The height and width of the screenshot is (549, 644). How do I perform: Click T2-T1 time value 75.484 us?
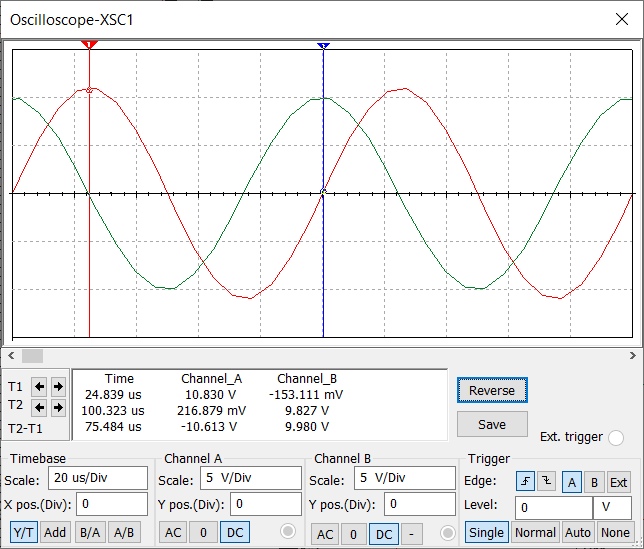113,427
